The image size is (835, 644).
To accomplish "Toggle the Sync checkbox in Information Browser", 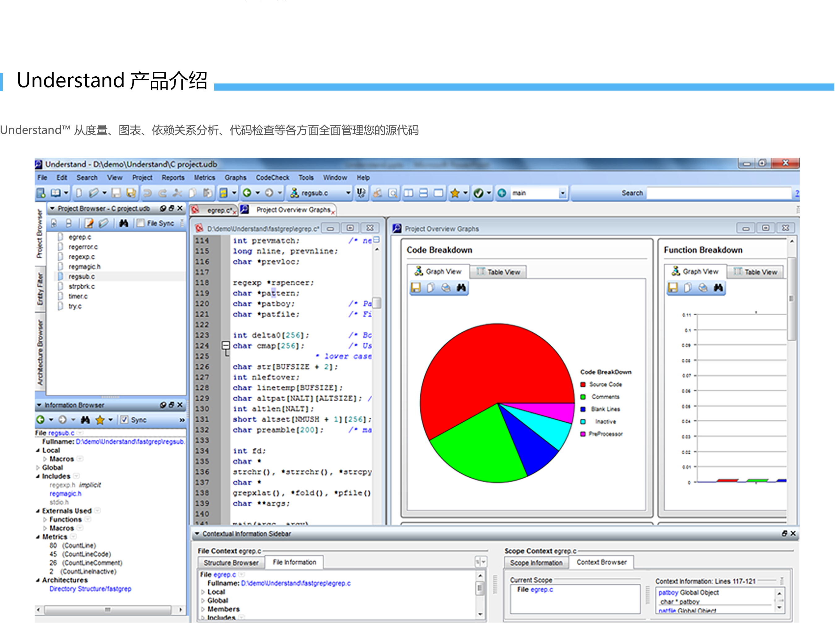I will 124,420.
